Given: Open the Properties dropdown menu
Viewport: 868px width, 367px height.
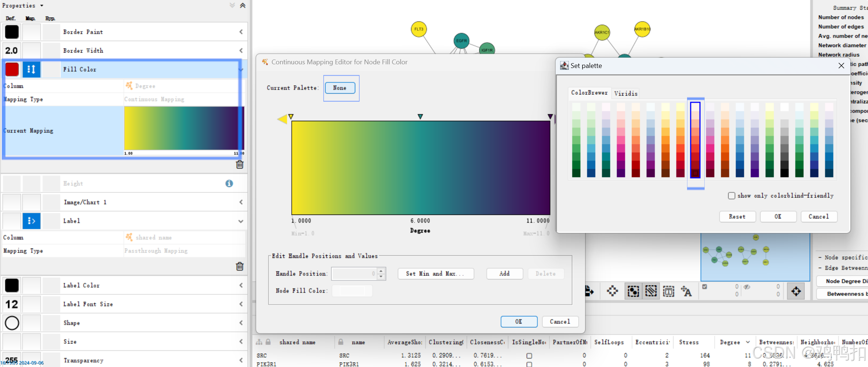Looking at the screenshot, I should (x=42, y=6).
